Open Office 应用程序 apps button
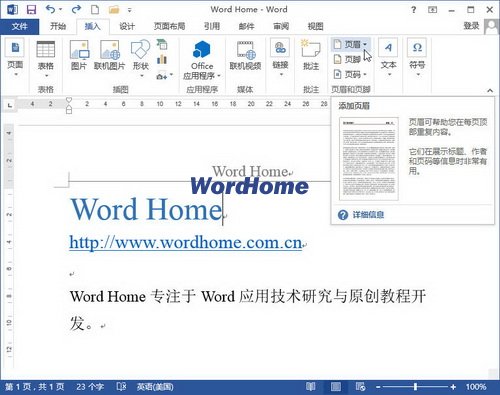The image size is (500, 395). [202, 60]
